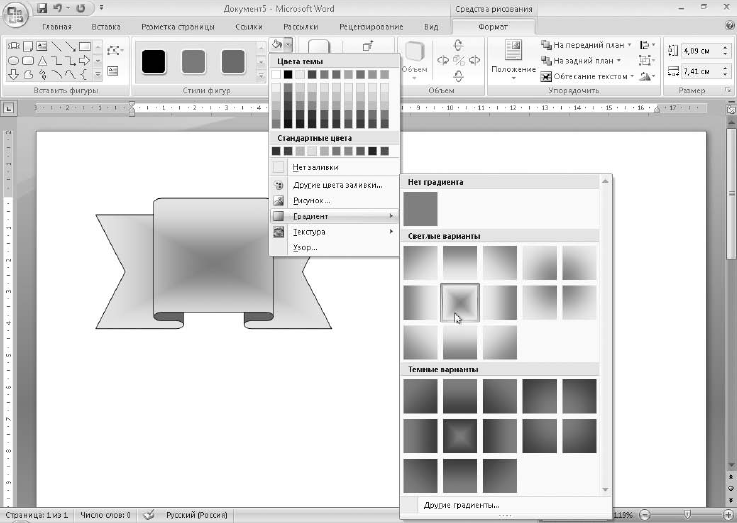Choose the Triangle shape
The height and width of the screenshot is (523, 737).
point(42,60)
